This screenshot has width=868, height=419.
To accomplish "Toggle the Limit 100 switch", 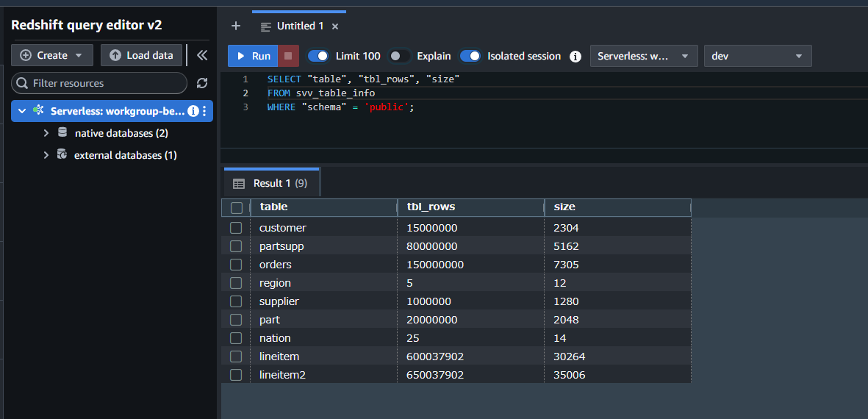I will click(x=318, y=56).
